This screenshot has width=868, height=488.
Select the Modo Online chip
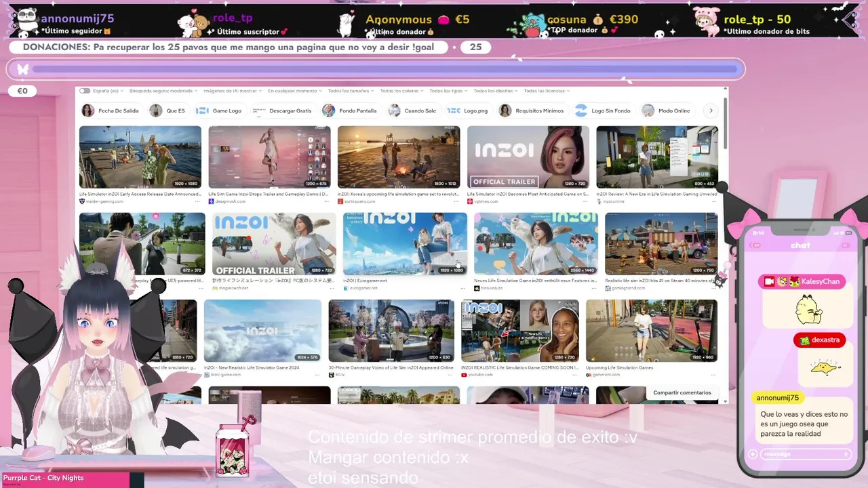tap(666, 110)
